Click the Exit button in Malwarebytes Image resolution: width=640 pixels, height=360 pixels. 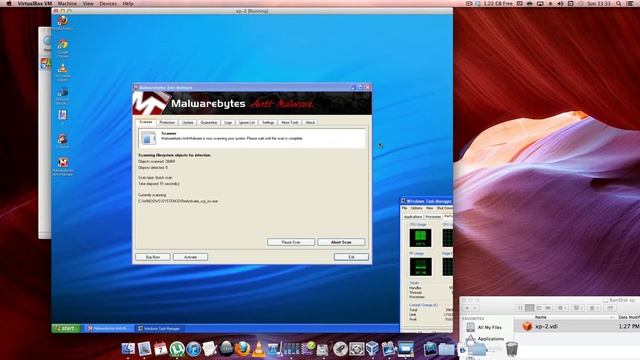tap(351, 257)
